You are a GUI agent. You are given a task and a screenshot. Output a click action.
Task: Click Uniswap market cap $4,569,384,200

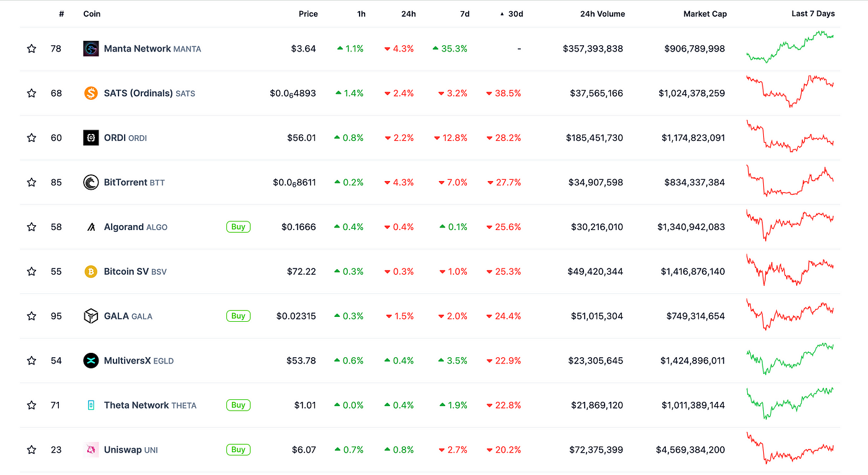tap(690, 450)
